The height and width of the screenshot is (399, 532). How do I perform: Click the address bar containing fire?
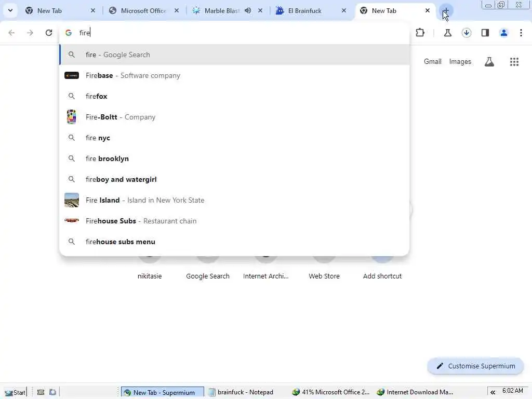pyautogui.click(x=234, y=33)
